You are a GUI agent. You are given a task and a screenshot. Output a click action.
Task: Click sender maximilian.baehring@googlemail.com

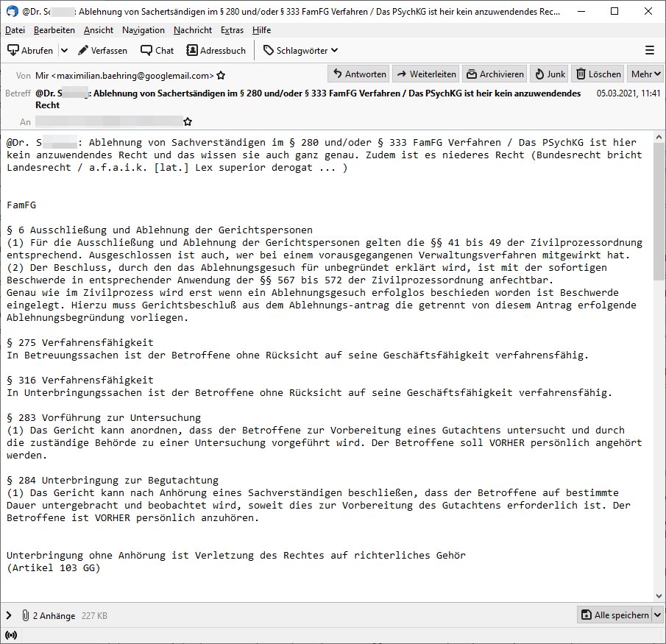click(x=124, y=76)
